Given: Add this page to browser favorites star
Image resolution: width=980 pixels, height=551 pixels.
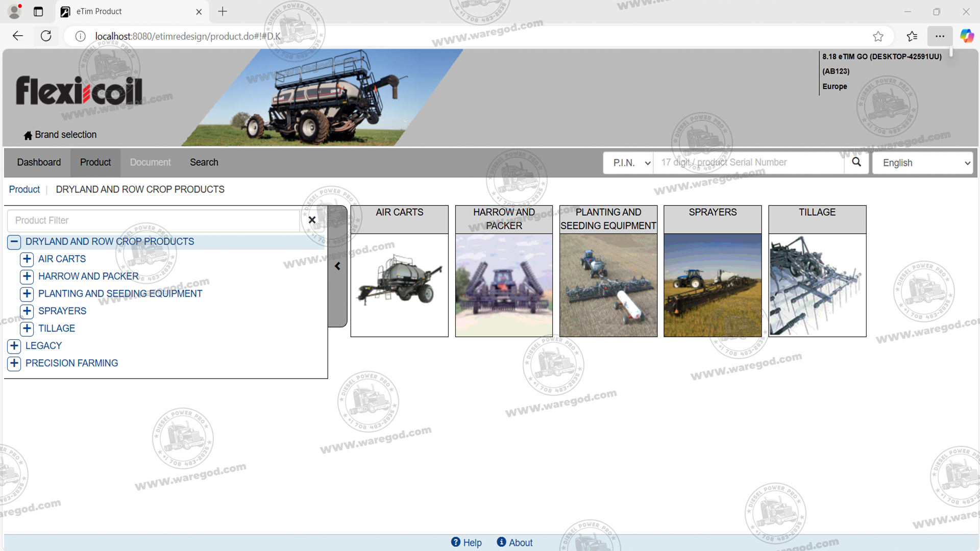Looking at the screenshot, I should 877,36.
